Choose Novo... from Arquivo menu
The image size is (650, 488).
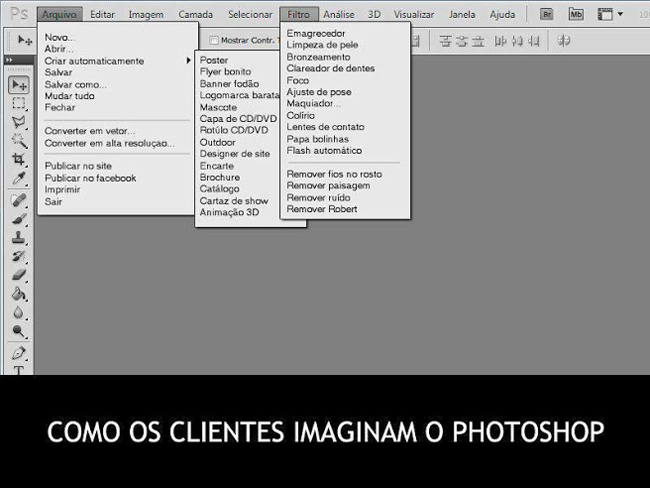[60, 37]
